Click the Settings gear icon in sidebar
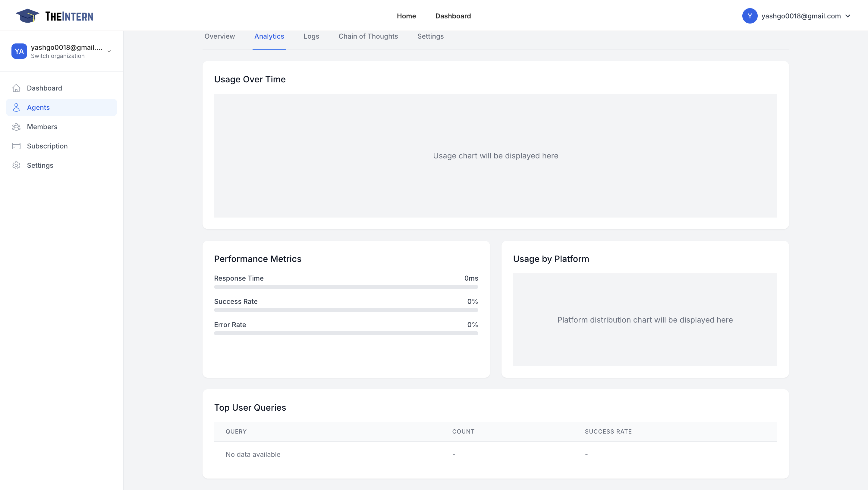Screen dimensions: 868x490 (x=16, y=165)
